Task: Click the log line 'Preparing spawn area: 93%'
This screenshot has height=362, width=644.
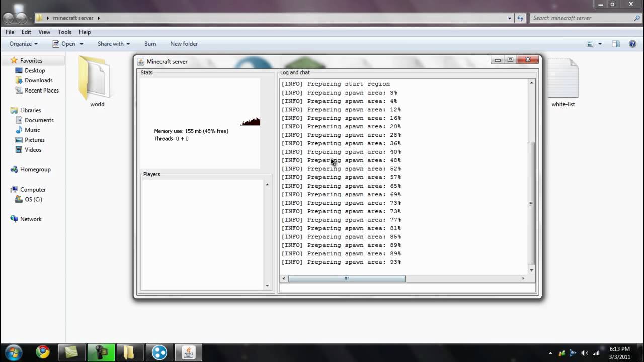Action: point(341,262)
